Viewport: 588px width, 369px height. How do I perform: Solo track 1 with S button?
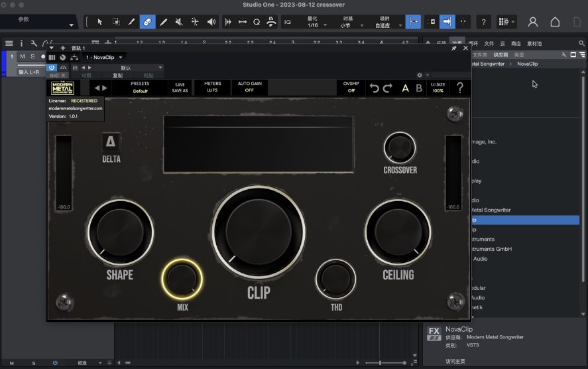[x=32, y=56]
